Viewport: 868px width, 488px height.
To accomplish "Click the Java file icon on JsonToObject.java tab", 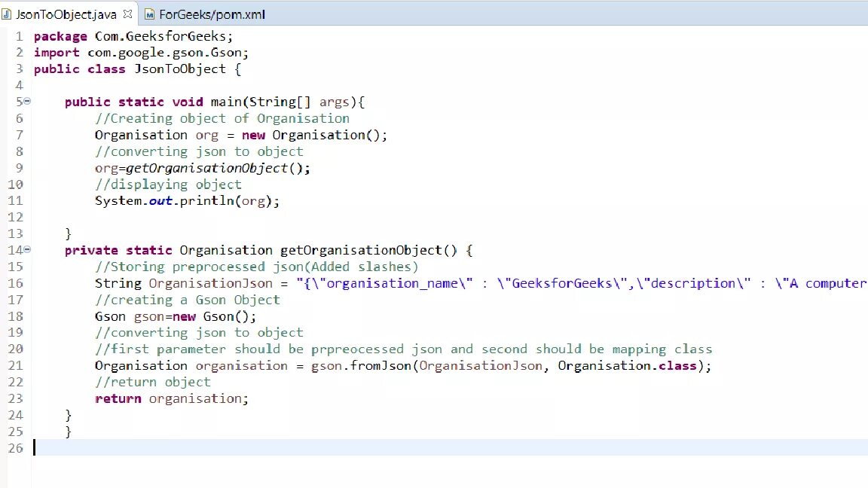I will 7,14.
